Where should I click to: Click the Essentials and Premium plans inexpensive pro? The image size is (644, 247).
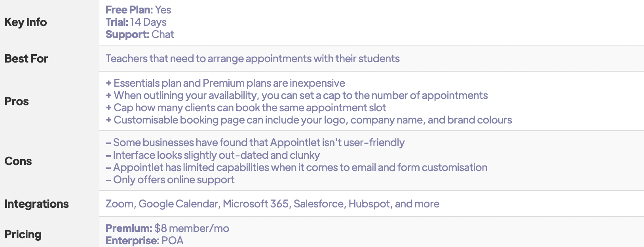[225, 83]
